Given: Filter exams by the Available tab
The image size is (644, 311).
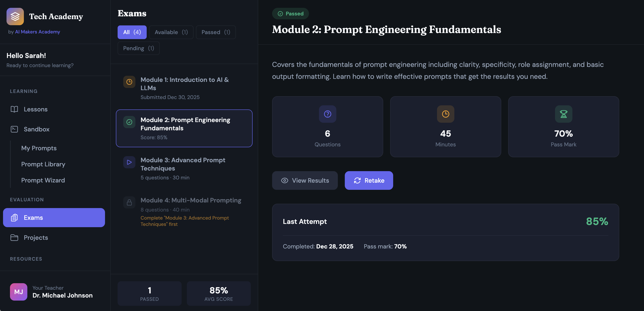Looking at the screenshot, I should tap(171, 32).
